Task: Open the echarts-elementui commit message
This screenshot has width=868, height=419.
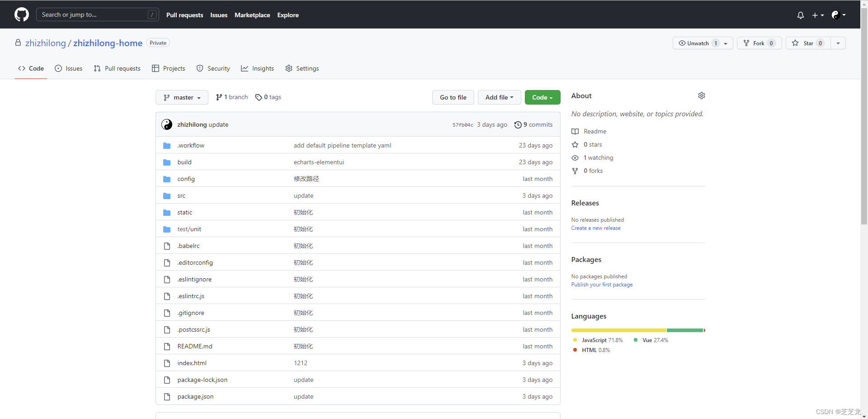Action: coord(319,162)
